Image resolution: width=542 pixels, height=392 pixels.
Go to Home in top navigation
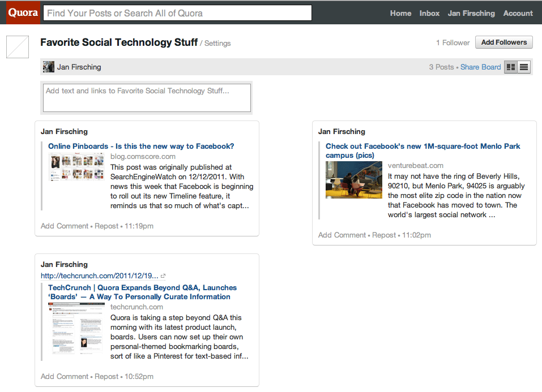point(400,13)
